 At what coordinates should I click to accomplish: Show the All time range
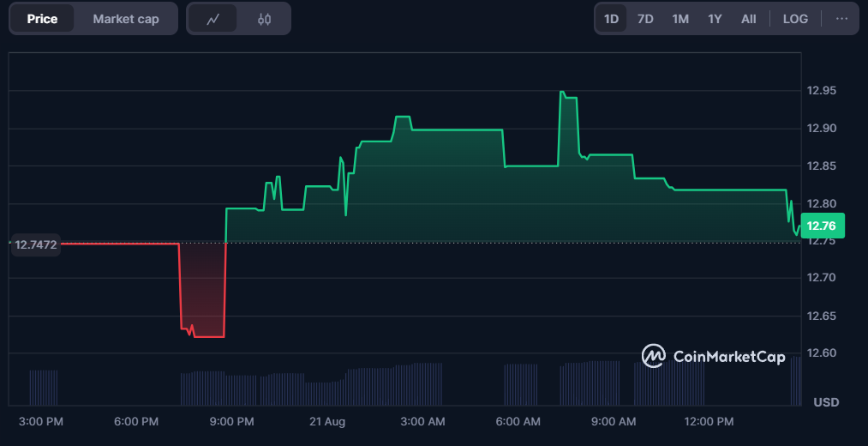click(748, 19)
